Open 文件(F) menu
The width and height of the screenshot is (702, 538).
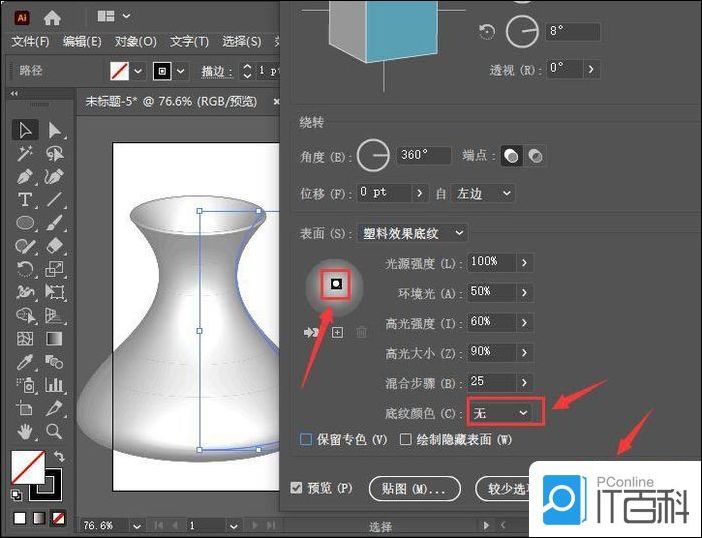[30, 42]
